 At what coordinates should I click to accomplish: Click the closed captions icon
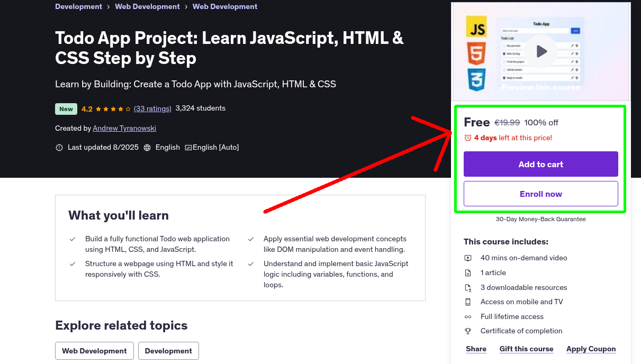pos(188,148)
